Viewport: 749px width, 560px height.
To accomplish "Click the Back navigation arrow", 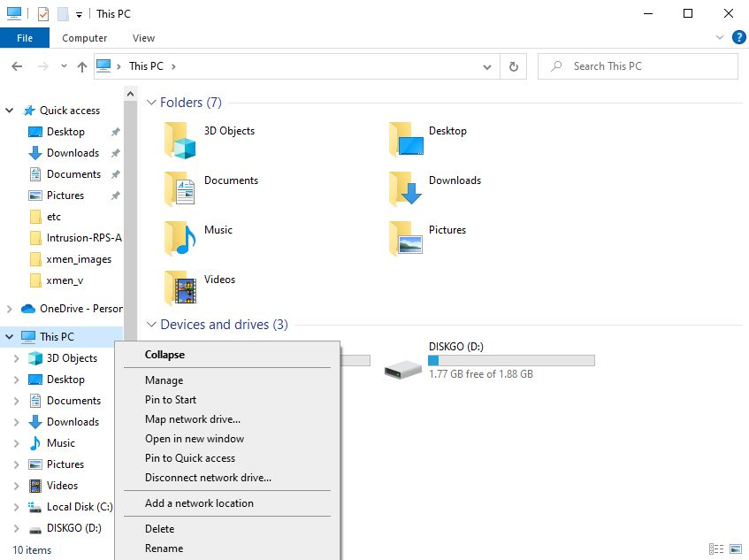I will click(x=17, y=66).
